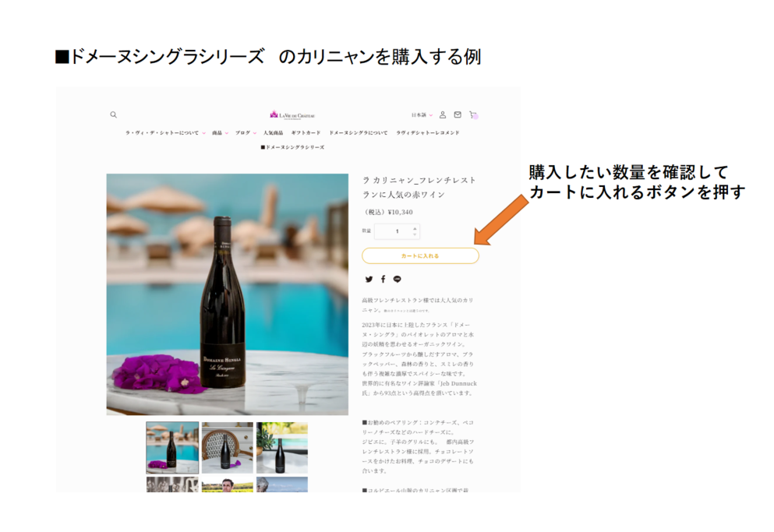Expand the 日本語 language dropdown
Image resolution: width=774 pixels, height=532 pixels.
[422, 115]
